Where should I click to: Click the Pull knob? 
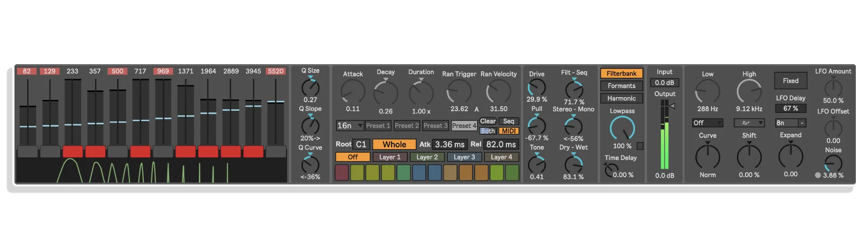pos(537,125)
